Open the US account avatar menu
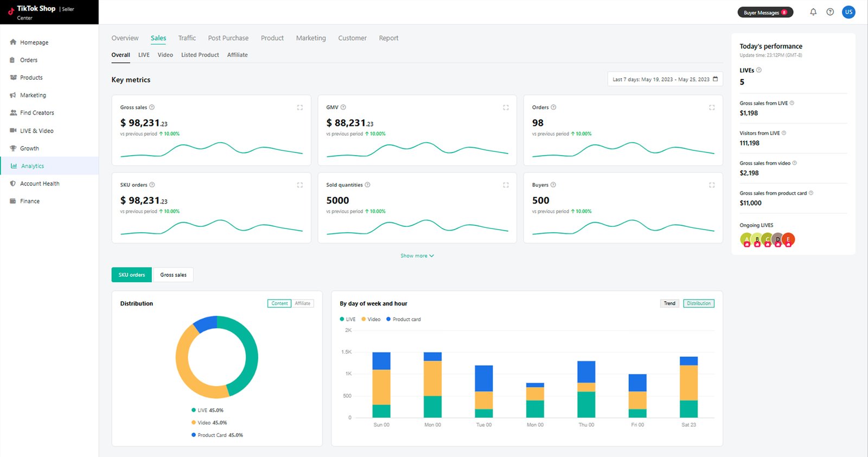This screenshot has height=457, width=868. (x=848, y=12)
